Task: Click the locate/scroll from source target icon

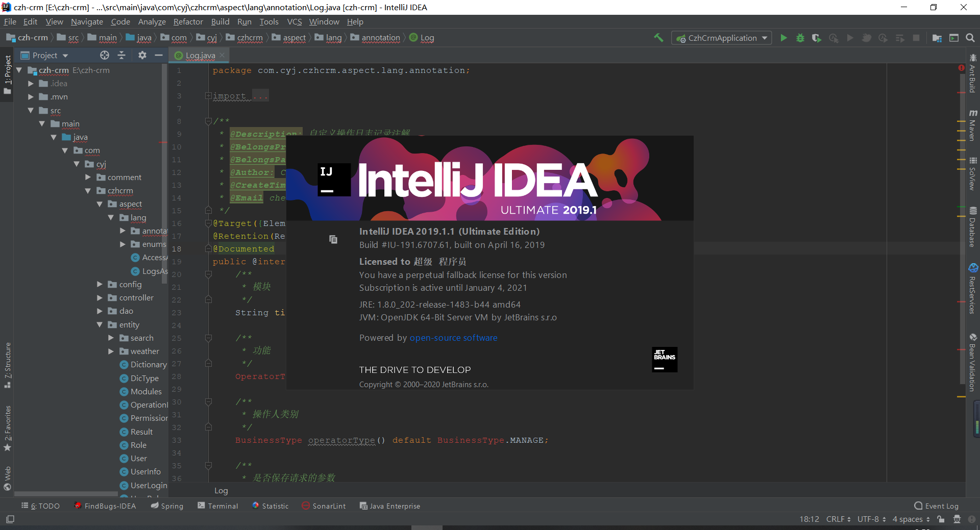Action: (x=105, y=55)
